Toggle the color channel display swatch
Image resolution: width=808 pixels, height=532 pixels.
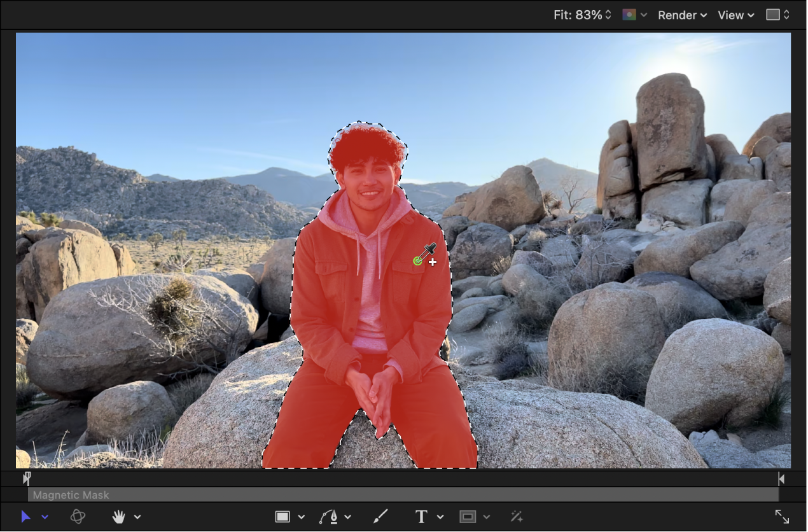[x=629, y=15]
